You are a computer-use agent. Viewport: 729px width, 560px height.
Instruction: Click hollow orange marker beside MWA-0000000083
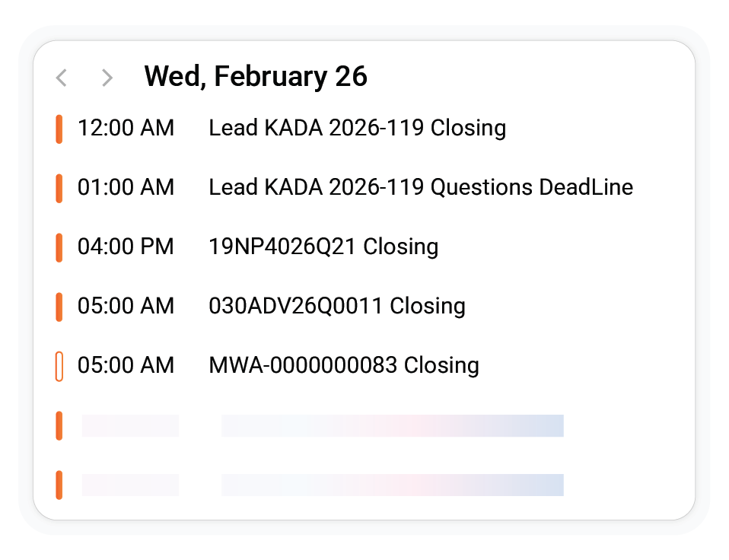coord(59,366)
